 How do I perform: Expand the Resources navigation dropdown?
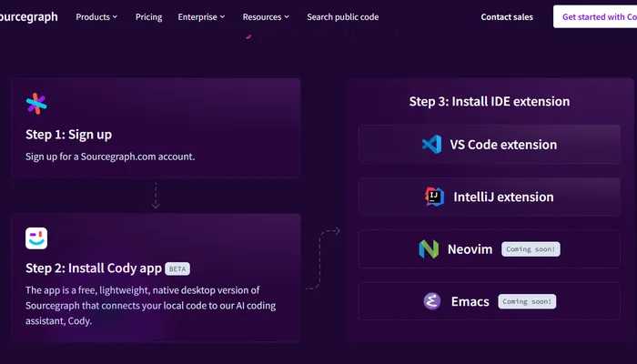pyautogui.click(x=266, y=16)
